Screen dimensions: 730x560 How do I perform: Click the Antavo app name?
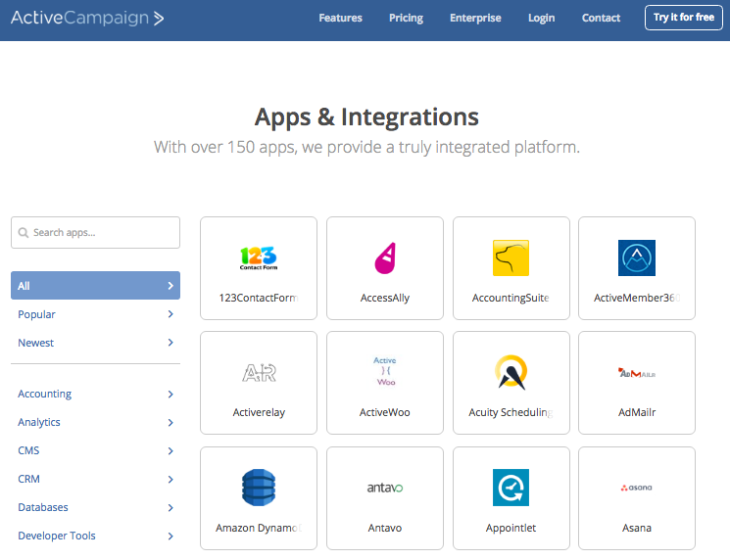click(x=385, y=528)
